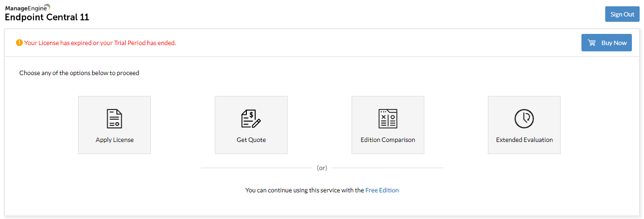Viewport: 644px width, 219px height.
Task: Click the Apply License document icon
Action: [x=114, y=119]
